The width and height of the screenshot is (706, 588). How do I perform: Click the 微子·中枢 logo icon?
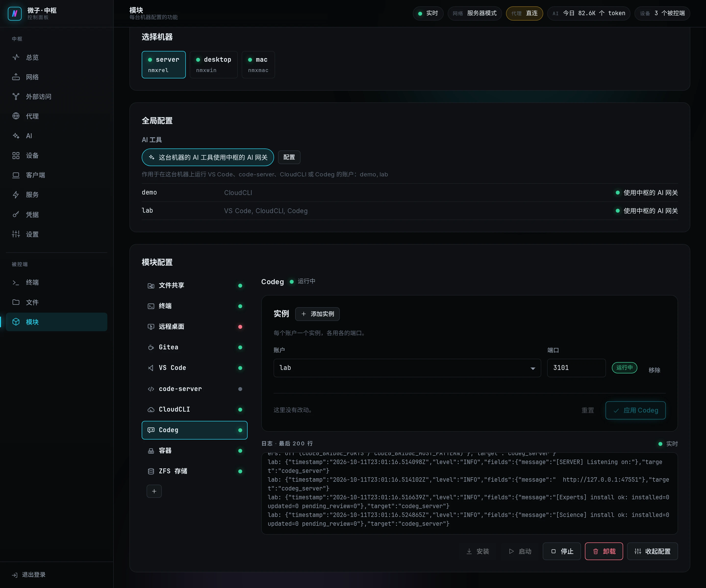coord(14,13)
